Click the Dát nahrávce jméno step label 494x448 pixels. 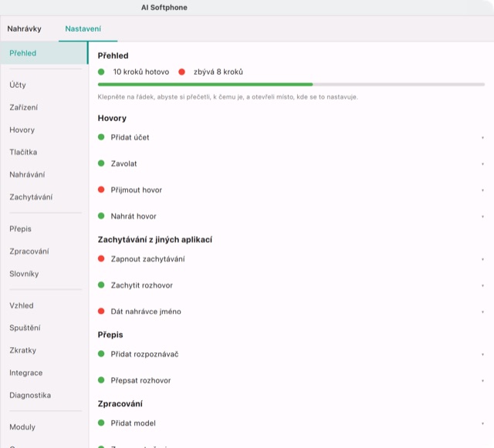point(146,312)
